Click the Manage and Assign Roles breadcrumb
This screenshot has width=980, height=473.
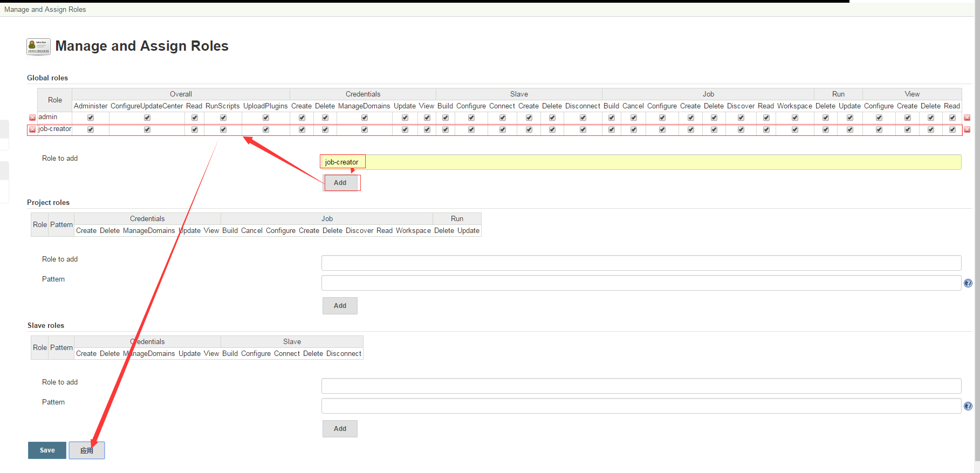45,10
